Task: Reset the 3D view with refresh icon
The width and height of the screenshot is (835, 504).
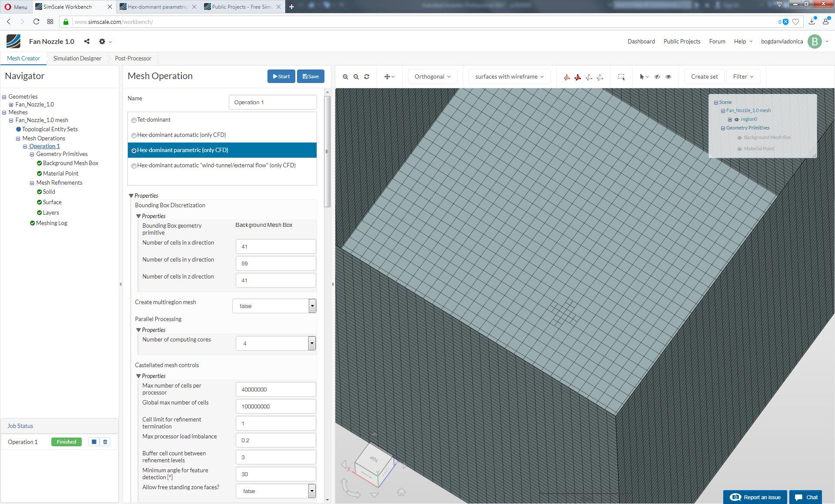Action: point(367,77)
